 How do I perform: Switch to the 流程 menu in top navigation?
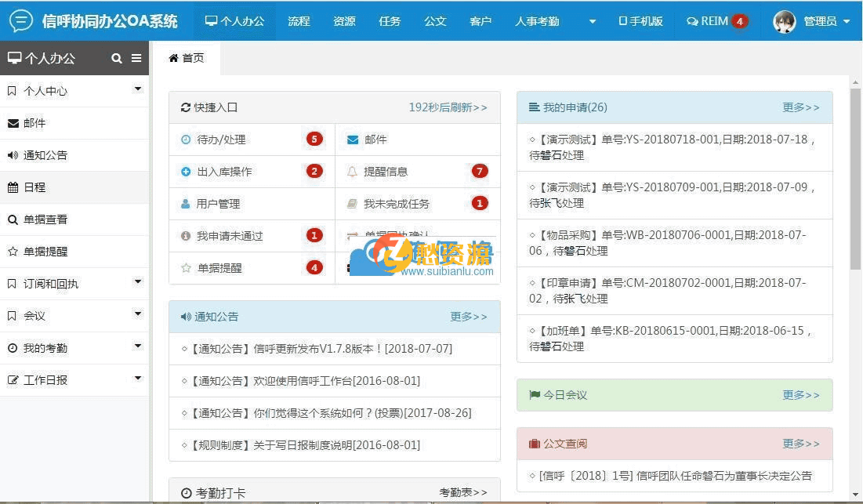(x=299, y=21)
